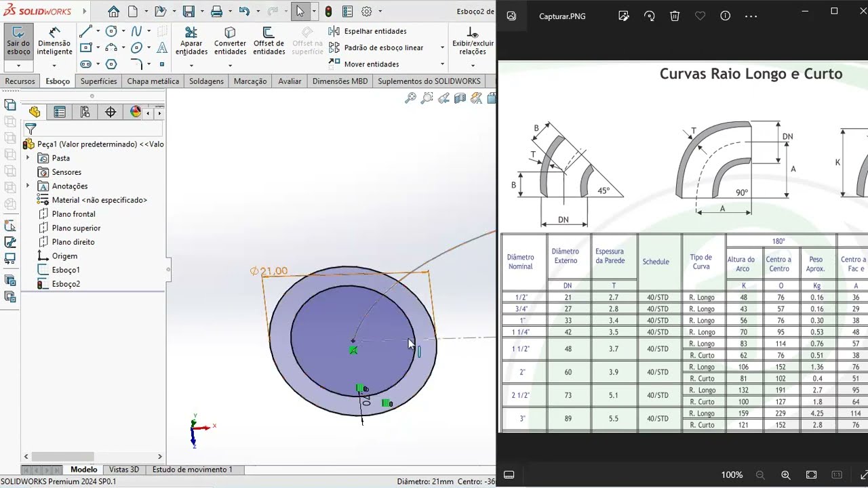
Task: Switch to Soldagens ribbon tab
Action: pyautogui.click(x=206, y=81)
